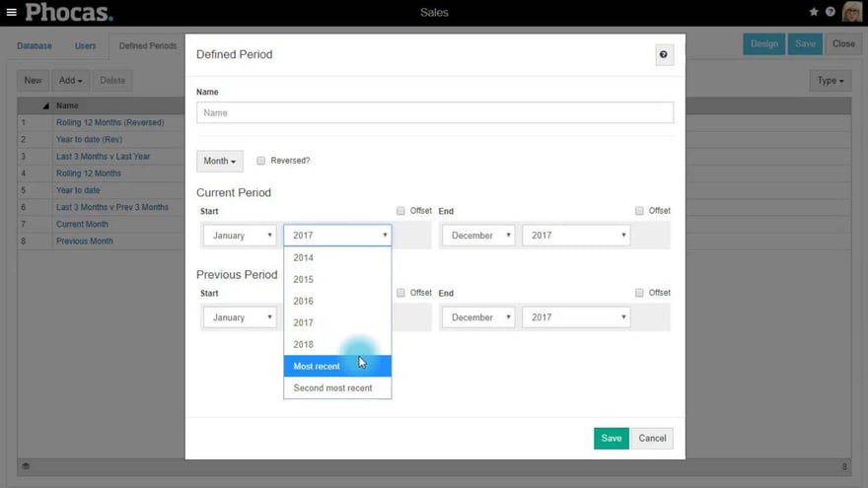Open the Month period type dropdown

coord(220,161)
